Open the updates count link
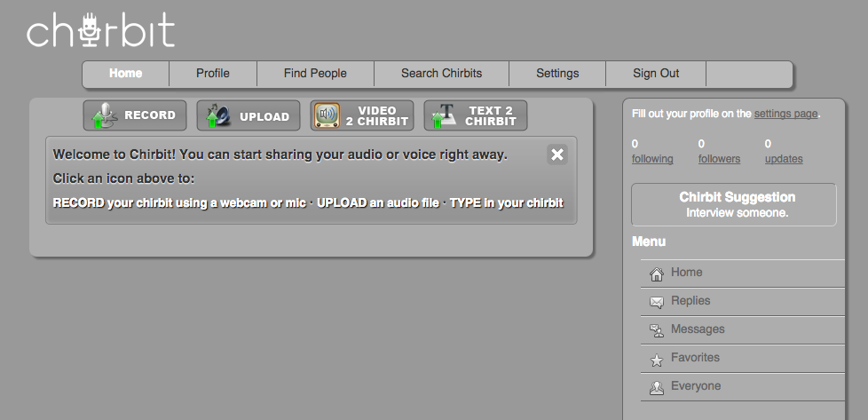The width and height of the screenshot is (868, 420). (x=784, y=159)
